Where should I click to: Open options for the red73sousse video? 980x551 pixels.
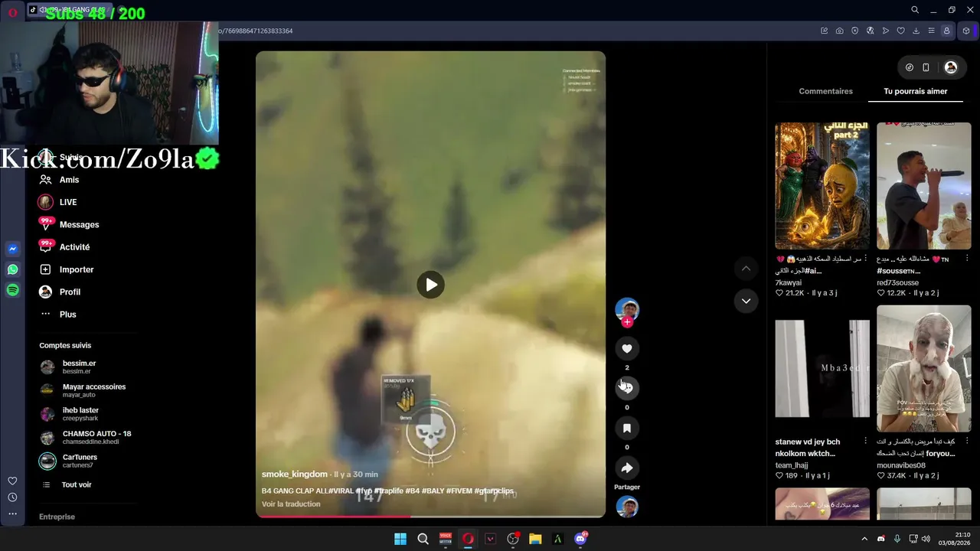pyautogui.click(x=967, y=258)
